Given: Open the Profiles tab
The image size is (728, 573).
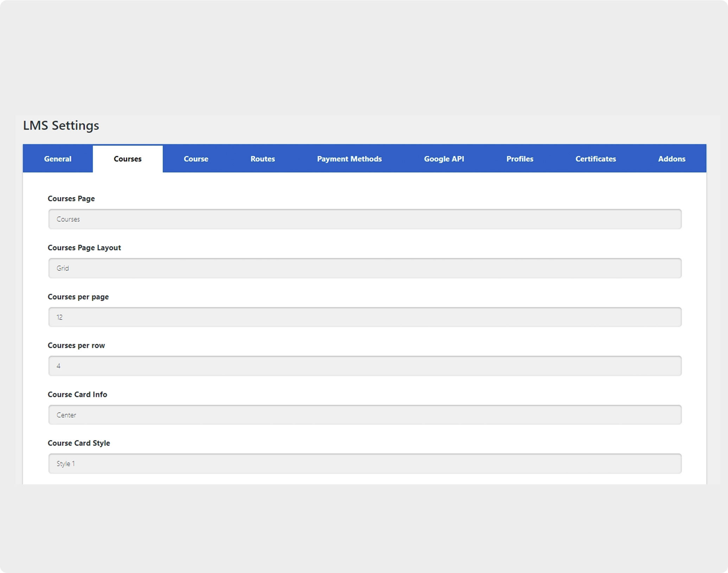Looking at the screenshot, I should pyautogui.click(x=519, y=159).
